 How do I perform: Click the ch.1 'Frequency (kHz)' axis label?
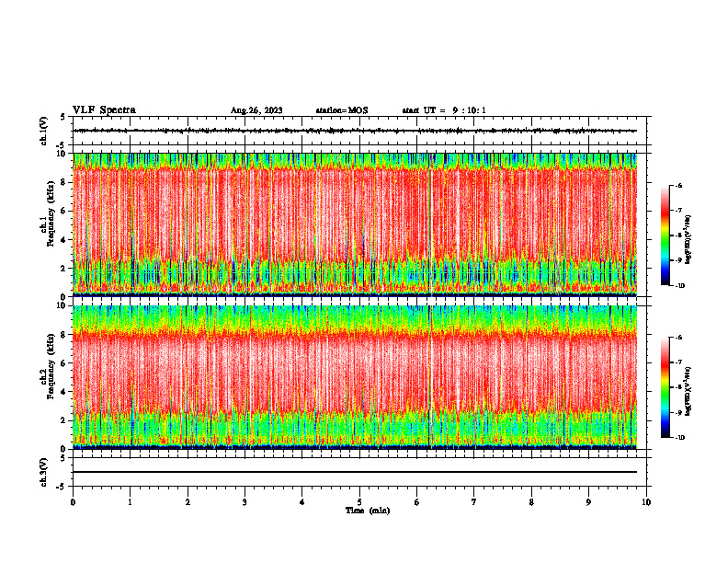pos(51,213)
